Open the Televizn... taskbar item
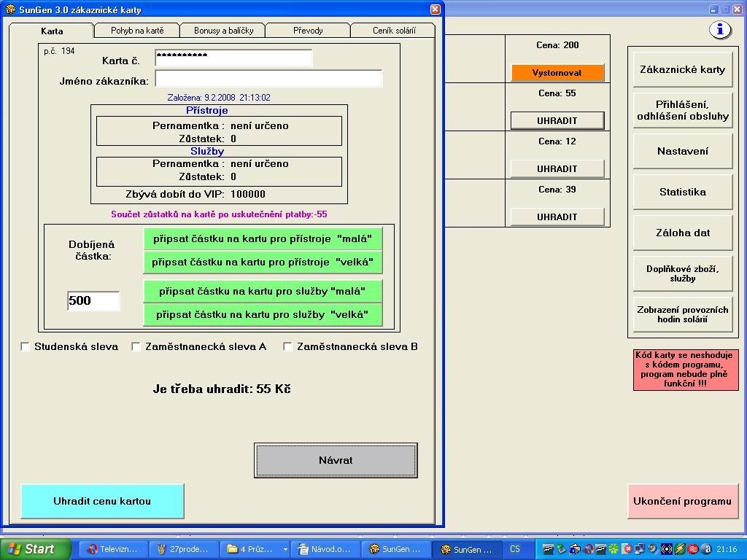 [x=113, y=549]
